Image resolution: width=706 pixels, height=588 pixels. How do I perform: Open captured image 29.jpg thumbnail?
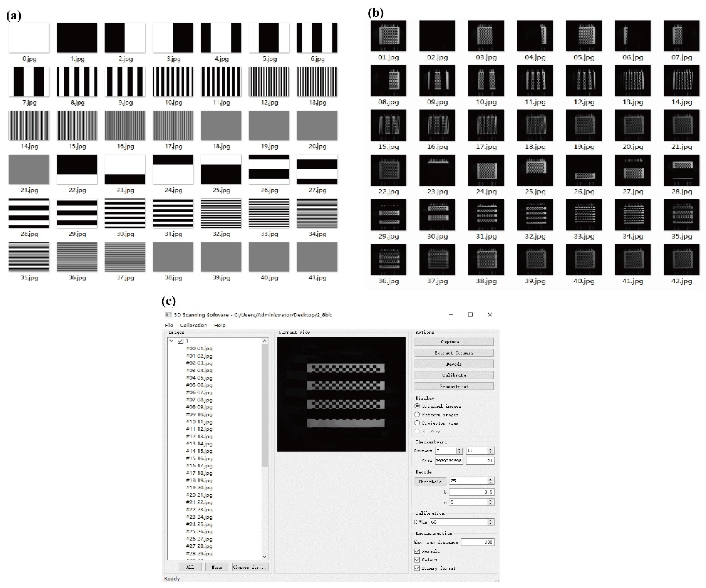(388, 215)
